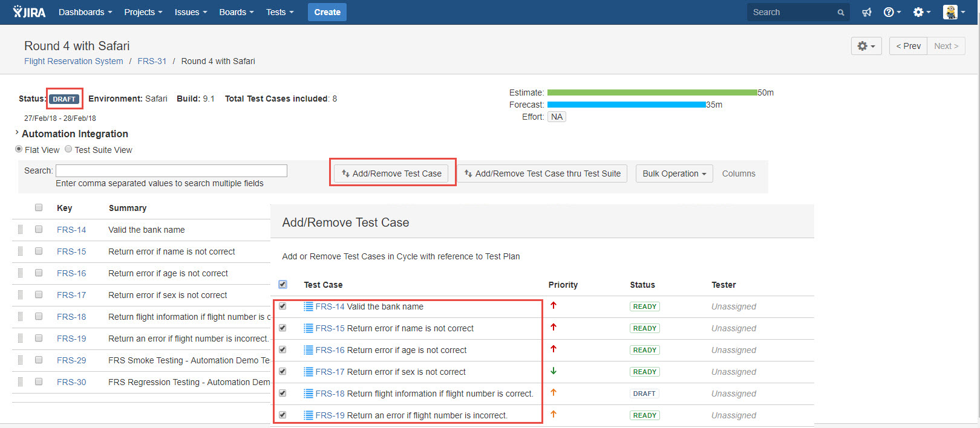Open the feedback megaphone icon
The height and width of the screenshot is (428, 980).
[867, 12]
